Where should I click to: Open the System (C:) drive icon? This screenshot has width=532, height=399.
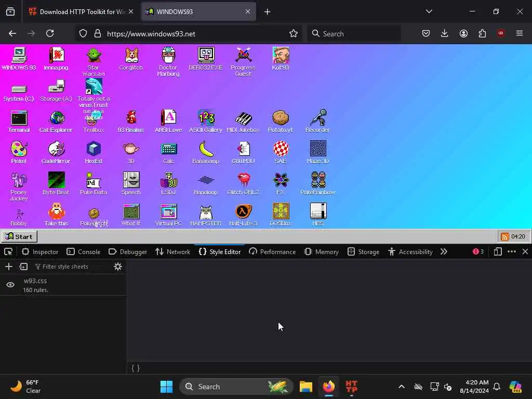[x=19, y=92]
